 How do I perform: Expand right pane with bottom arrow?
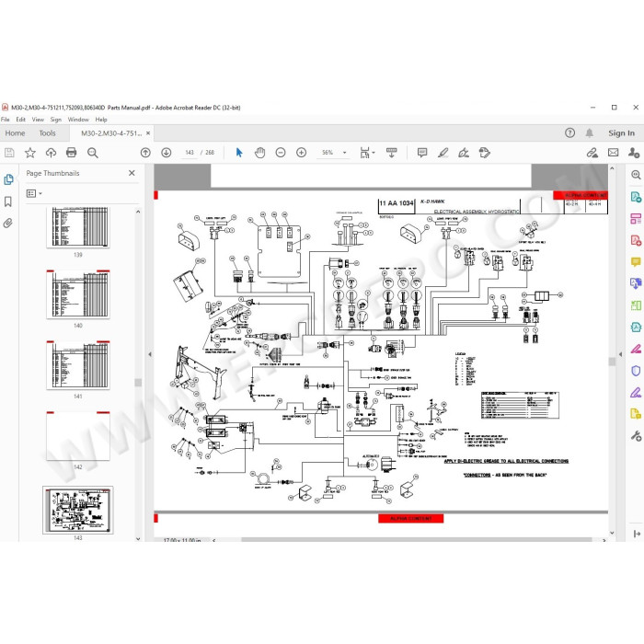click(637, 534)
